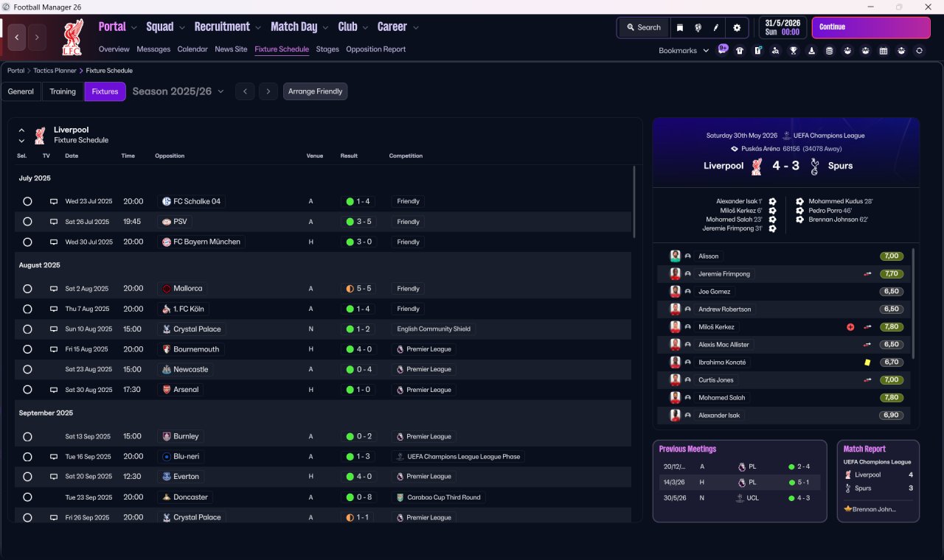Image resolution: width=944 pixels, height=560 pixels.
Task: Click the circular arrows refresh icon in the bookmarks bar
Action: [x=919, y=51]
